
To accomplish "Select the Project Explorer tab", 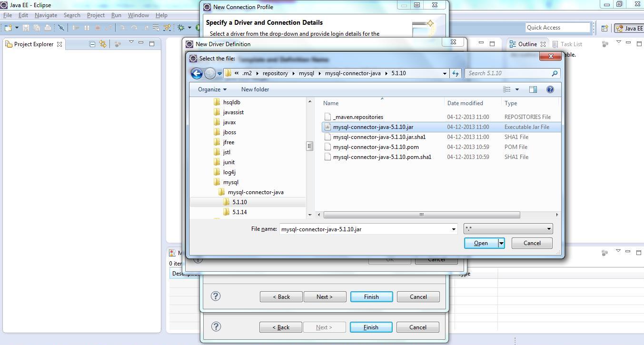I will 33,44.
